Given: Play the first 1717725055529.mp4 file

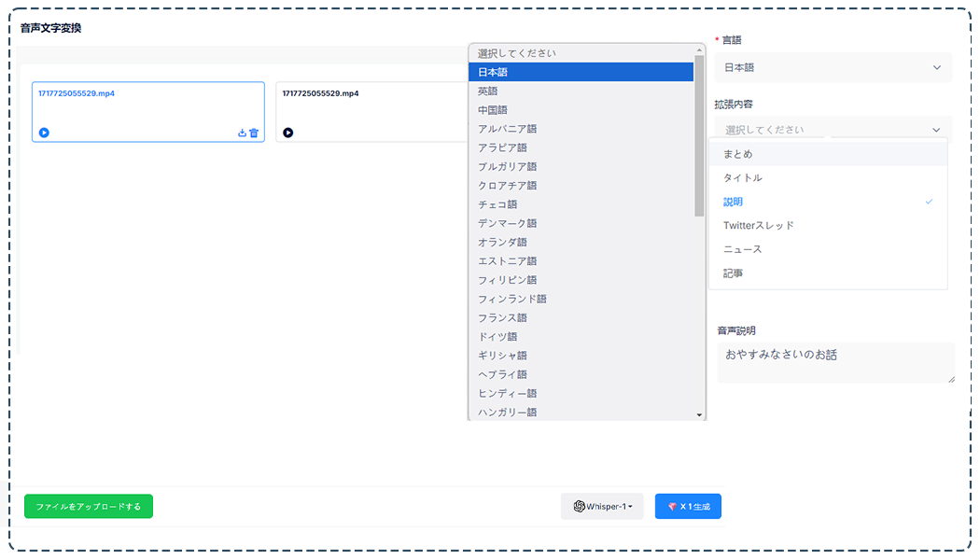Looking at the screenshot, I should click(x=44, y=133).
